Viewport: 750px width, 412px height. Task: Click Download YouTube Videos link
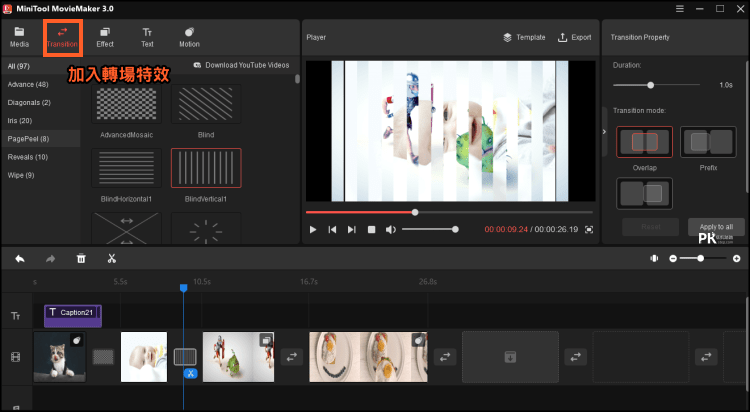tap(242, 65)
